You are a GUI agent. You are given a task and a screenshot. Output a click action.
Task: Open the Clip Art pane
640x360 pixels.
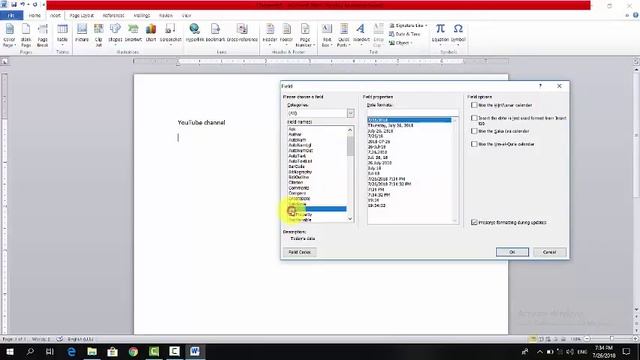coord(98,35)
